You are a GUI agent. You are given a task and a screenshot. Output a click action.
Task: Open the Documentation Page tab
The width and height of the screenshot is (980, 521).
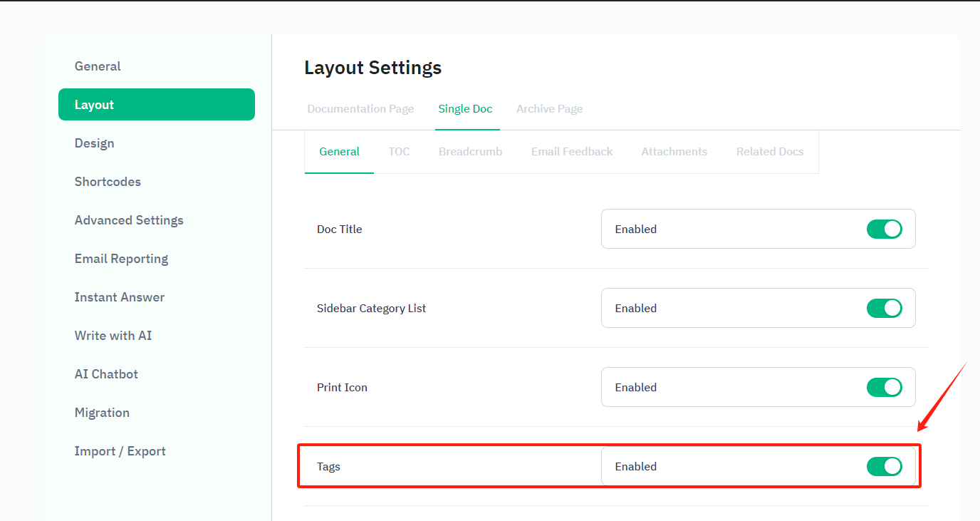point(360,109)
